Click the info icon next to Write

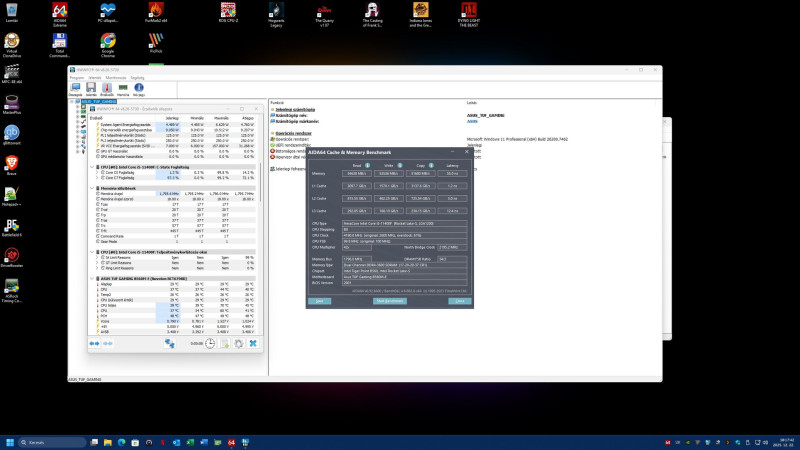coord(399,165)
